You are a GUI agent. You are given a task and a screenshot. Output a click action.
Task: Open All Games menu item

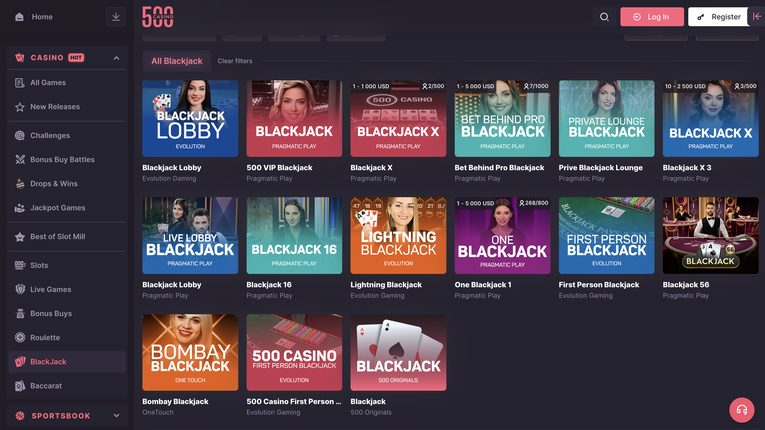(x=67, y=83)
